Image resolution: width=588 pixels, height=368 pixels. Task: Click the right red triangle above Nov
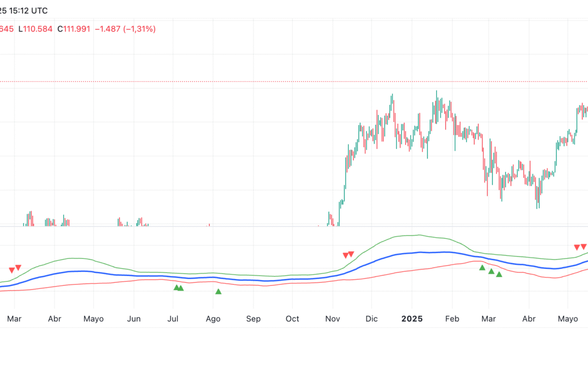351,254
